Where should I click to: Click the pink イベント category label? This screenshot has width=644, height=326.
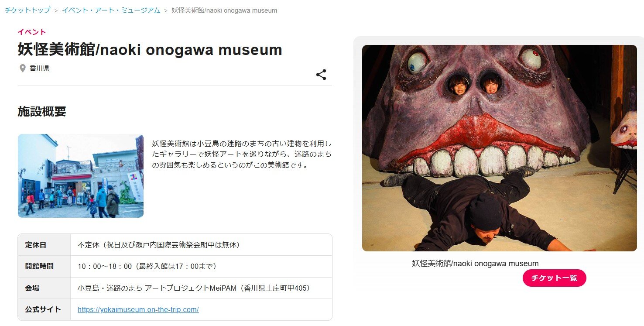coord(32,32)
